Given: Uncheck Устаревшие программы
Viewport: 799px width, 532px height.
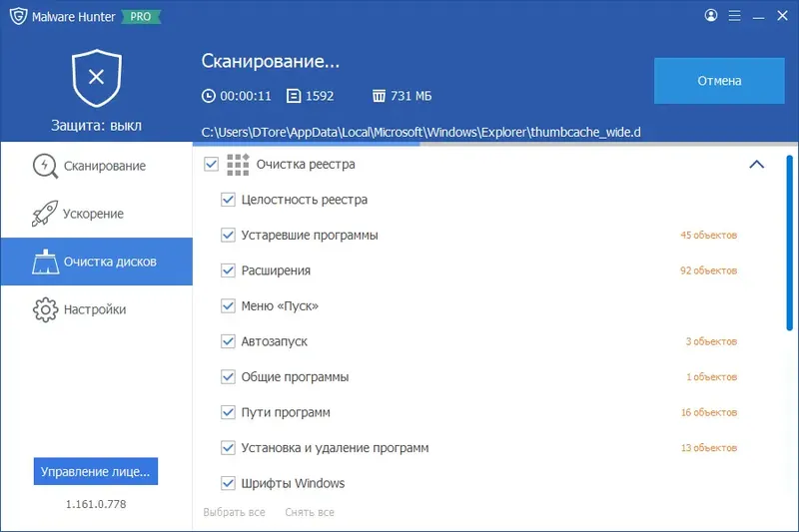Looking at the screenshot, I should tap(228, 236).
